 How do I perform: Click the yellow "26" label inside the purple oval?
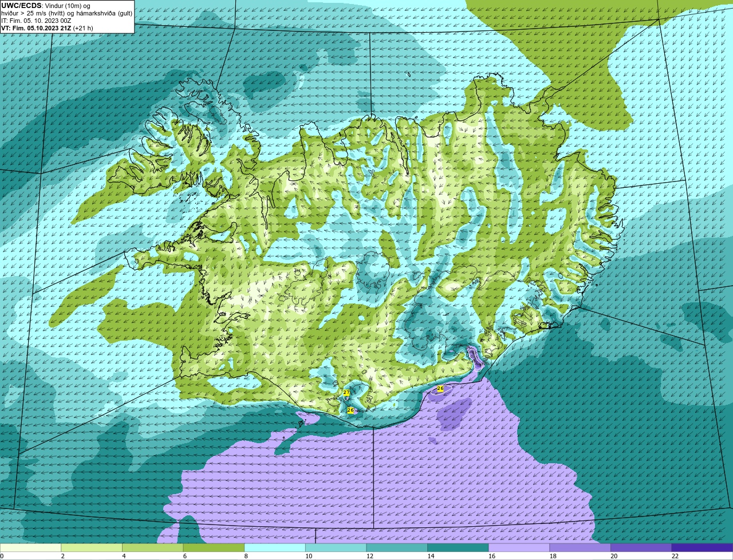[x=440, y=388]
